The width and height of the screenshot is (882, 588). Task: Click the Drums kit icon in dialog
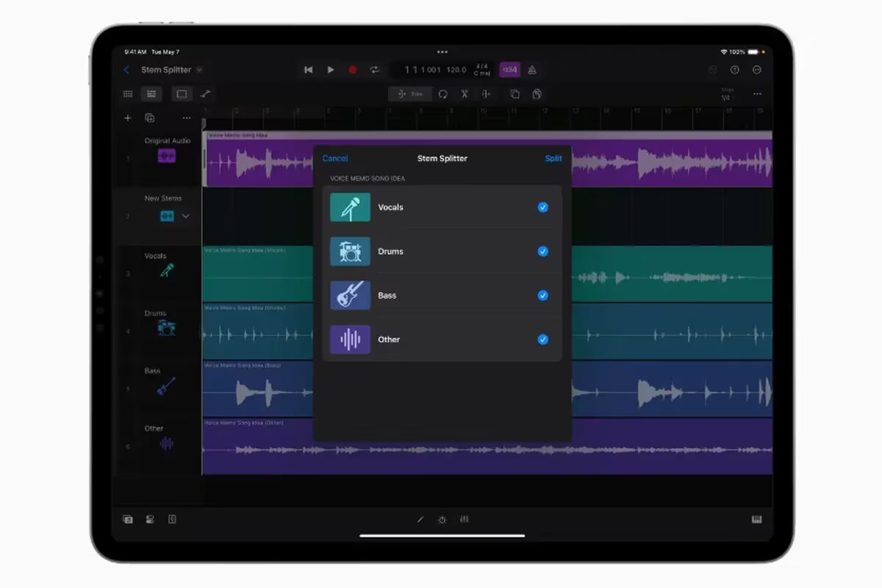[x=350, y=251]
